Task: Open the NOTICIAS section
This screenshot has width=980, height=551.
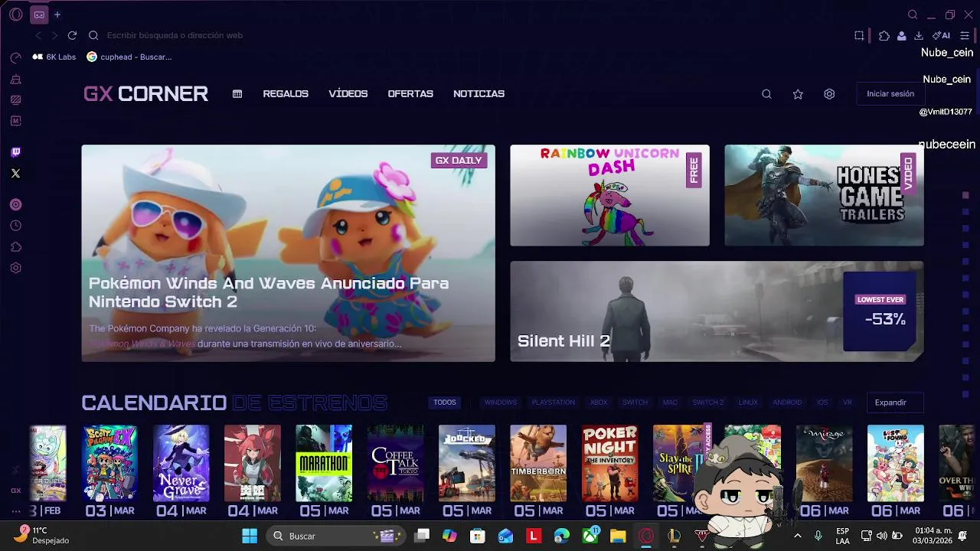Action: coord(479,94)
